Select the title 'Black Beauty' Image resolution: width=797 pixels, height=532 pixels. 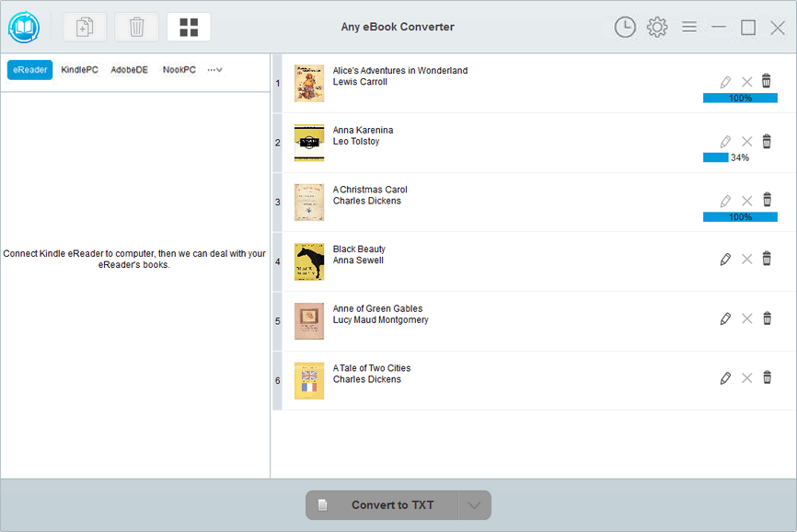(x=359, y=249)
